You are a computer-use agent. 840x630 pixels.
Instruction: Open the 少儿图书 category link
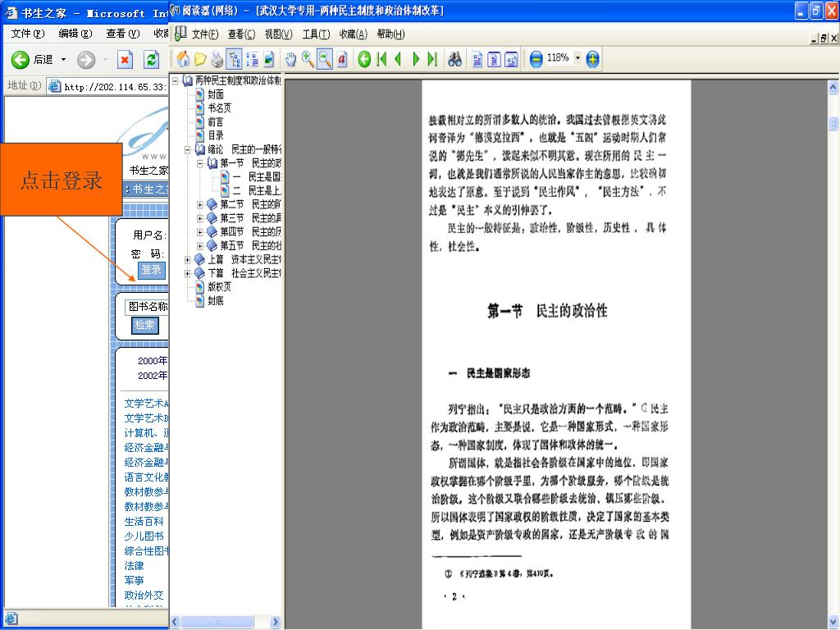pyautogui.click(x=144, y=536)
